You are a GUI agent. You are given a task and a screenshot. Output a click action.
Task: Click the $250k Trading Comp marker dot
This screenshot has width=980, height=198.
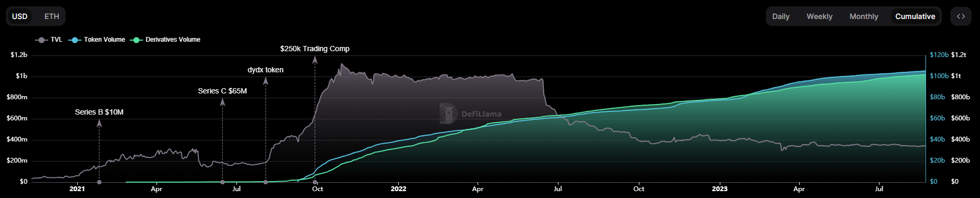315,182
